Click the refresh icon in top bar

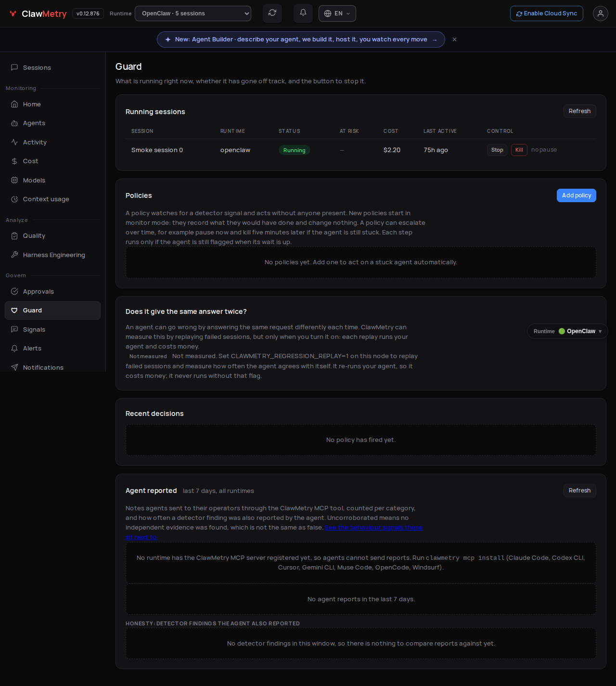(x=272, y=13)
